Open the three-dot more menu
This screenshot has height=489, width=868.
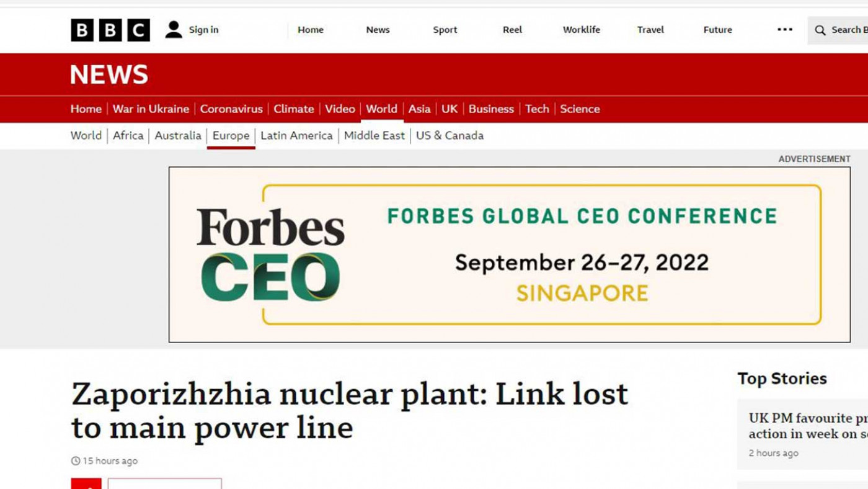click(785, 30)
